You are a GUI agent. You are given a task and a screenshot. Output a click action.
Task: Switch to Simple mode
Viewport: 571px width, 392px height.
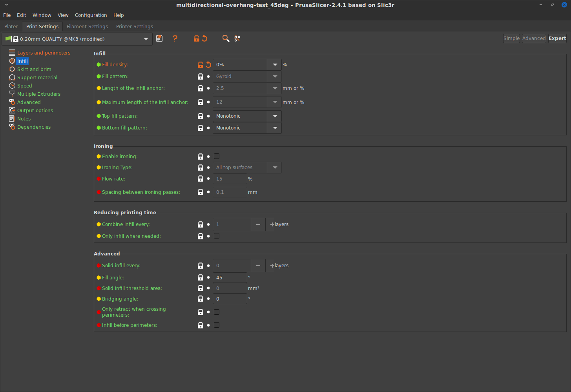point(511,38)
